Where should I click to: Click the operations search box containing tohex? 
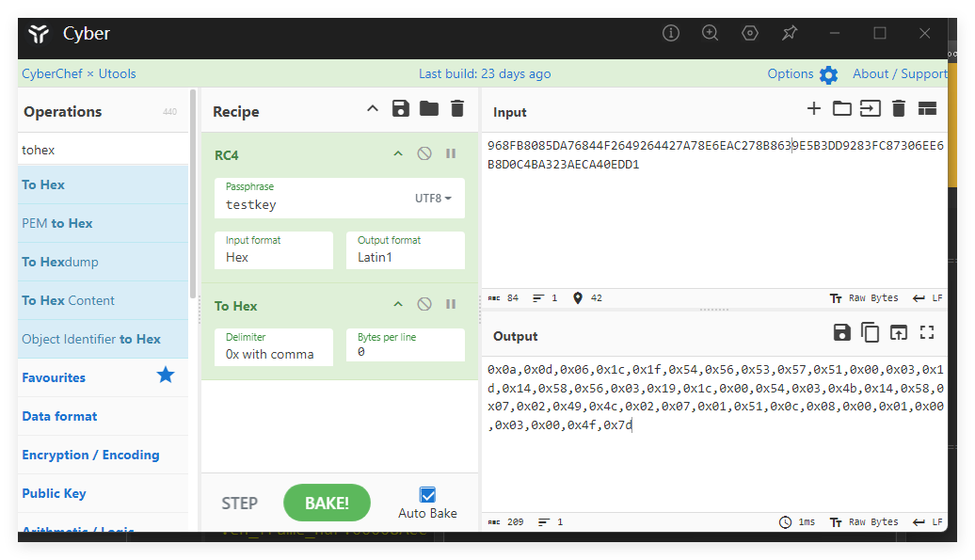click(x=104, y=149)
